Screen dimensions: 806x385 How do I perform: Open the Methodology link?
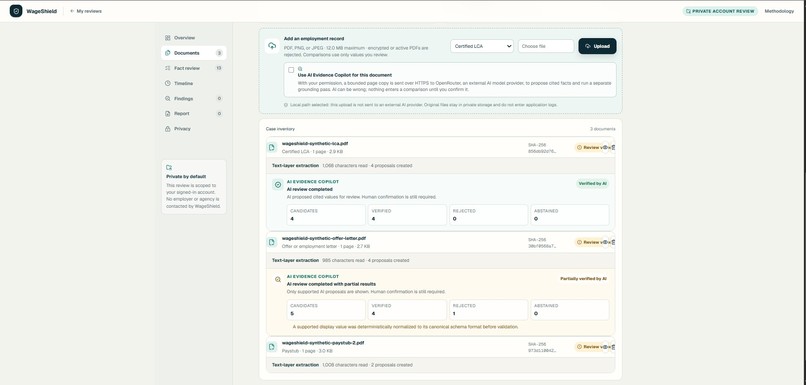point(779,11)
